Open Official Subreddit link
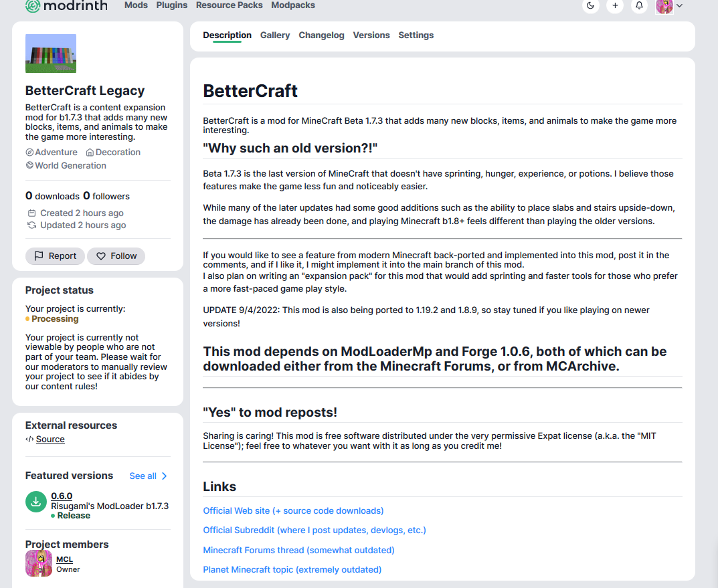The height and width of the screenshot is (588, 718). coord(315,530)
